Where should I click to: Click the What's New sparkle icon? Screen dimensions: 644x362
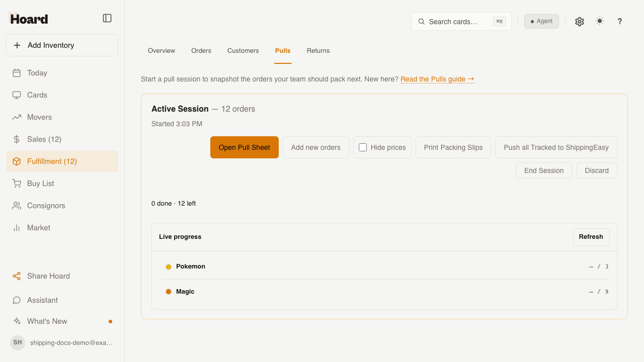(17, 321)
